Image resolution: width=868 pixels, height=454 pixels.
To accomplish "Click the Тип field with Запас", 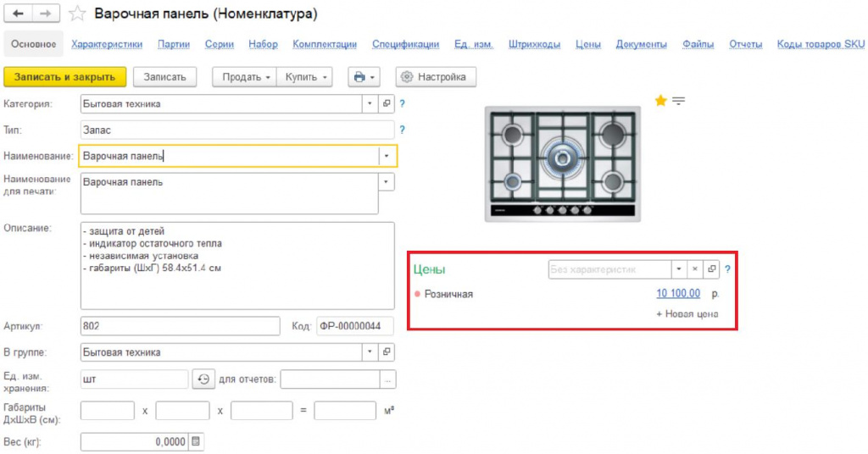I will (237, 130).
